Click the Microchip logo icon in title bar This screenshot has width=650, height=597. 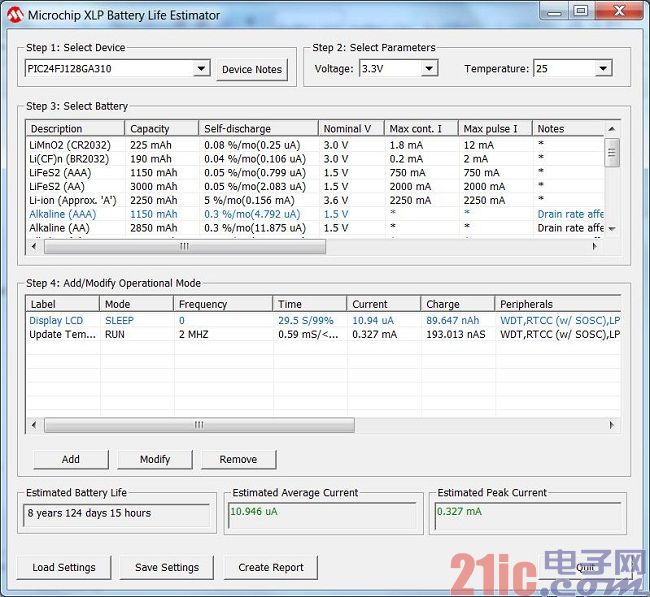[x=15, y=15]
